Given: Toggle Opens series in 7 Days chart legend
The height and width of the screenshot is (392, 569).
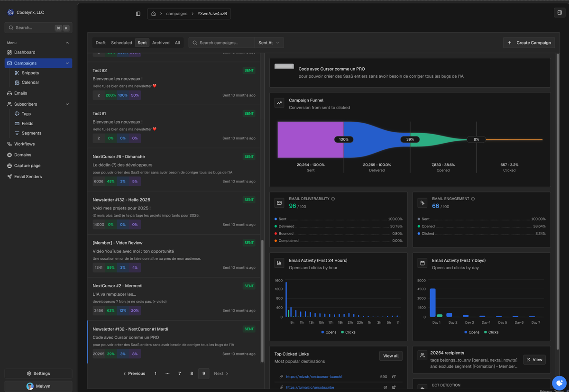Looking at the screenshot, I should pyautogui.click(x=471, y=332).
